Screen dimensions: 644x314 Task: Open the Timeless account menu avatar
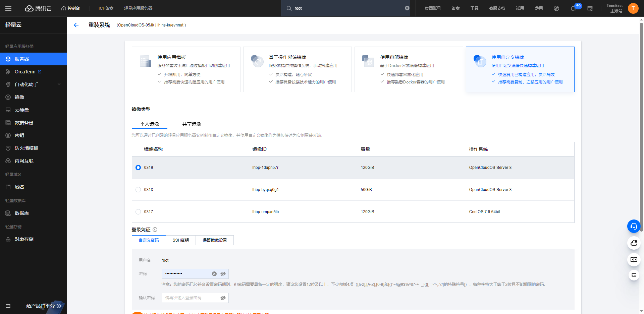(633, 8)
